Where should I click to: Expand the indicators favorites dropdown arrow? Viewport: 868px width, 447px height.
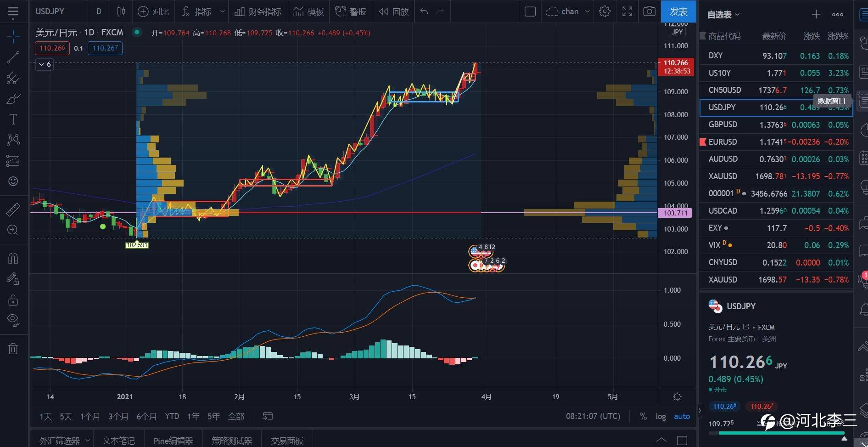click(222, 11)
